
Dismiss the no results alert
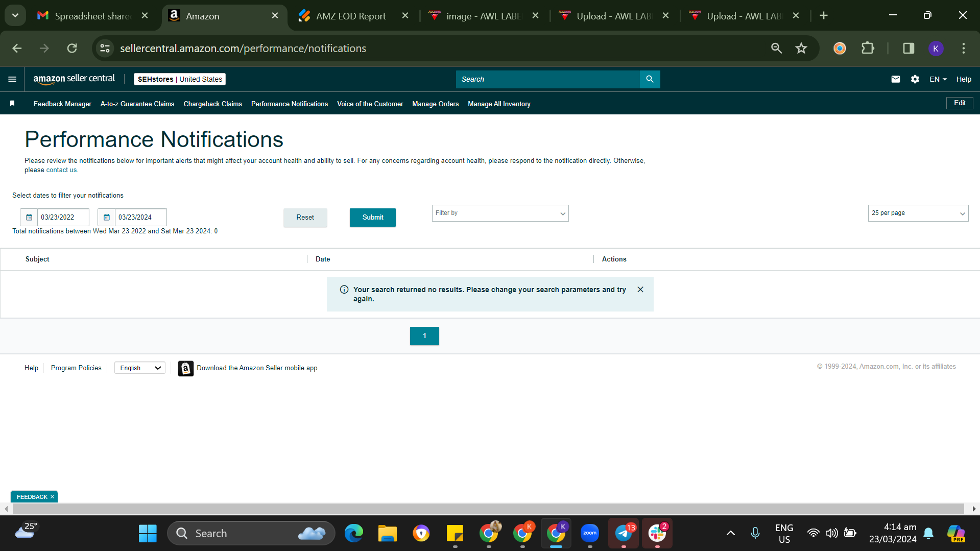[640, 290]
